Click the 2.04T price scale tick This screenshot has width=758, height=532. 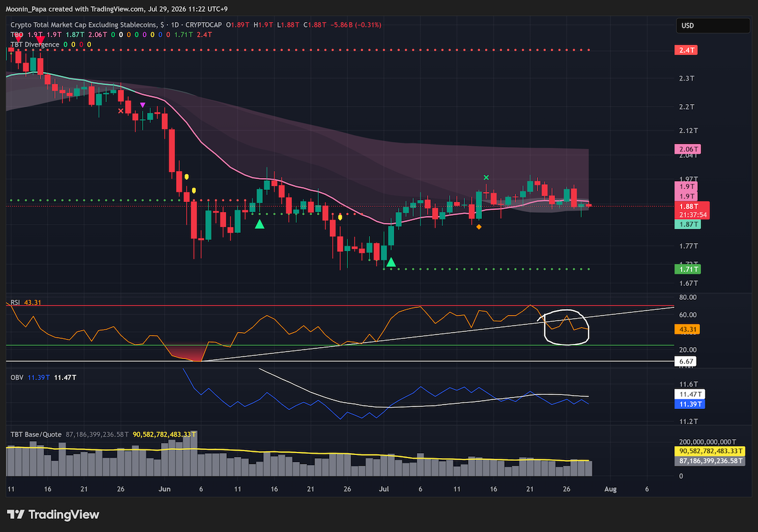[x=689, y=156]
